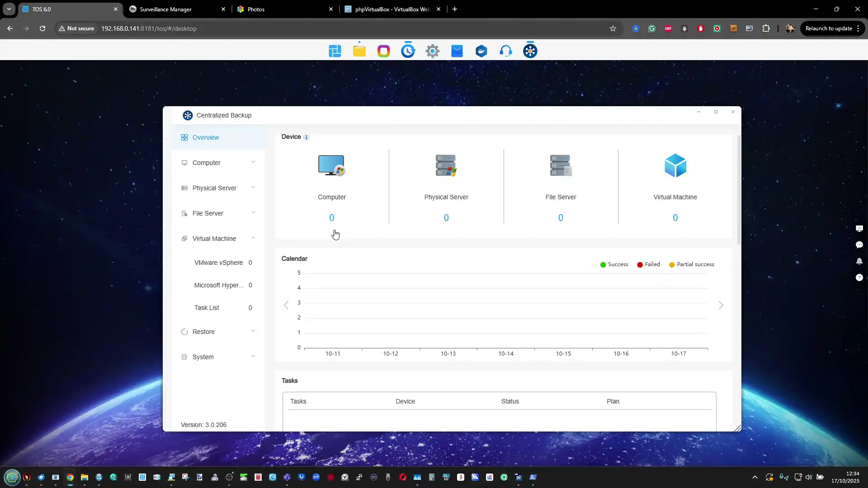Expand the Restore menu chevron
Image resolution: width=868 pixels, height=488 pixels.
pos(253,331)
